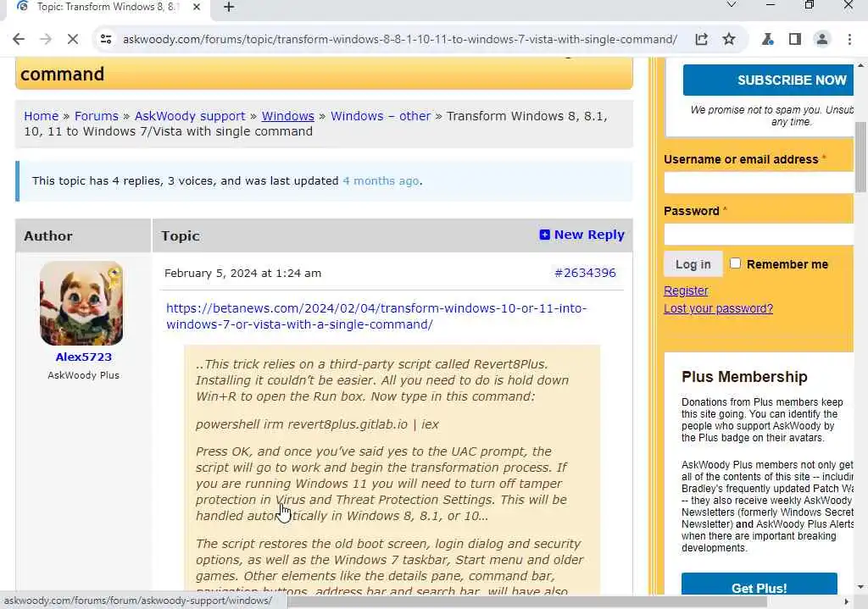
Task: Click horizontal scrollbar right arrow
Action: (x=846, y=601)
